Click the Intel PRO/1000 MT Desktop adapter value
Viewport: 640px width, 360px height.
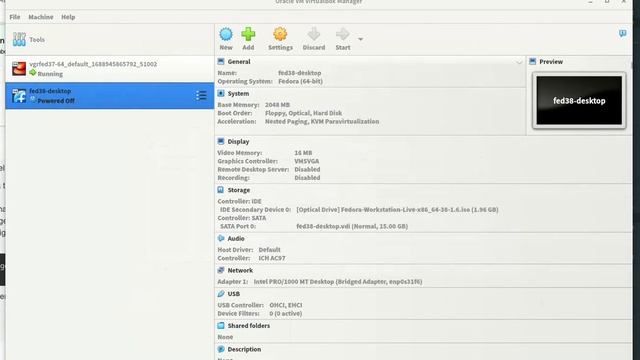pyautogui.click(x=338, y=282)
